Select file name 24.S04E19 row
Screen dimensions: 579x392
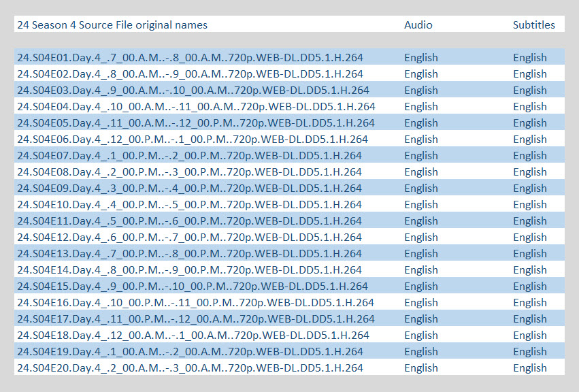click(190, 351)
